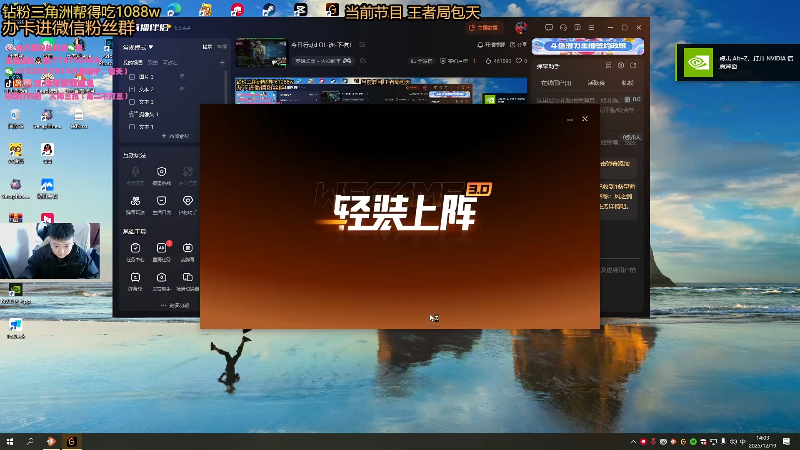Click the heat value 461080 indicator
The width and height of the screenshot is (800, 450).
click(x=498, y=61)
